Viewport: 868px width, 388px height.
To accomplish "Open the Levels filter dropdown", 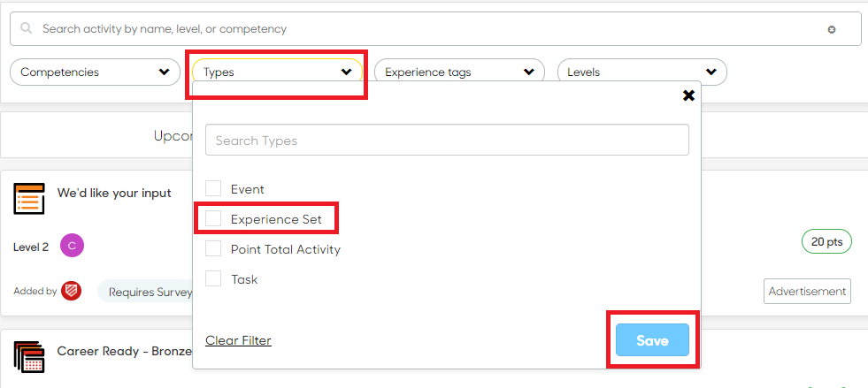I will point(642,72).
